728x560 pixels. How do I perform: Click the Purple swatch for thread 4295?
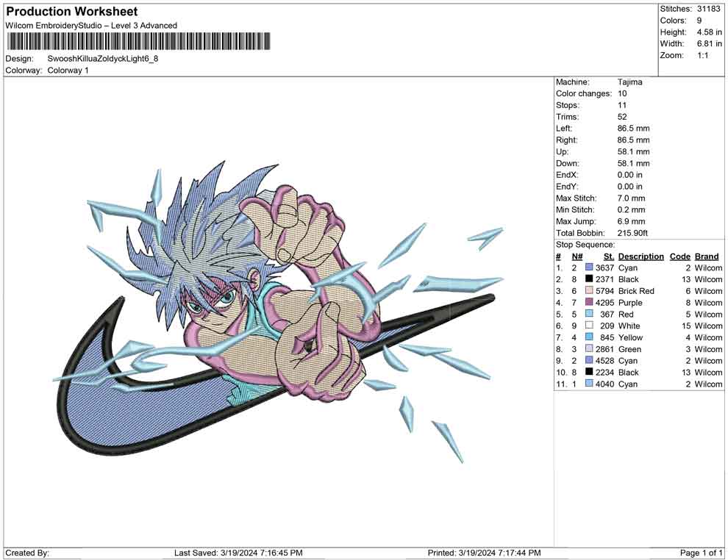(589, 303)
